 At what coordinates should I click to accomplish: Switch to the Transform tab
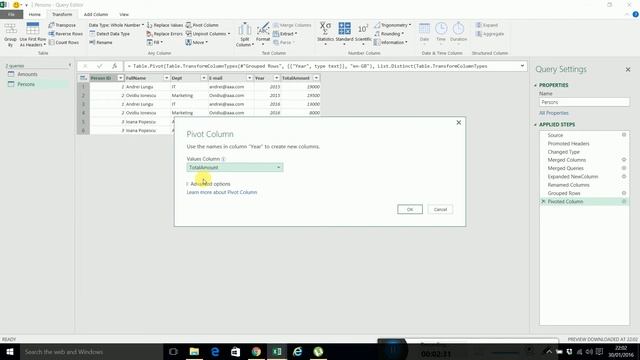(62, 14)
